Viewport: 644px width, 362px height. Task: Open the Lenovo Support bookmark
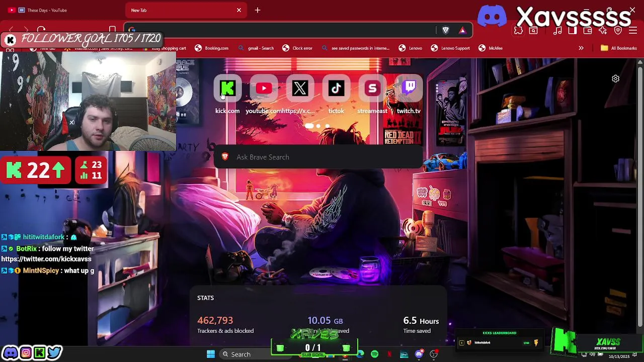(450, 48)
